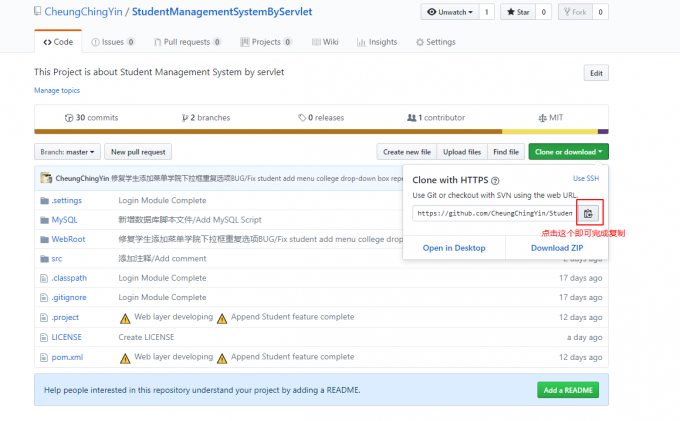Open the CheungChingYin owner link

[x=83, y=12]
